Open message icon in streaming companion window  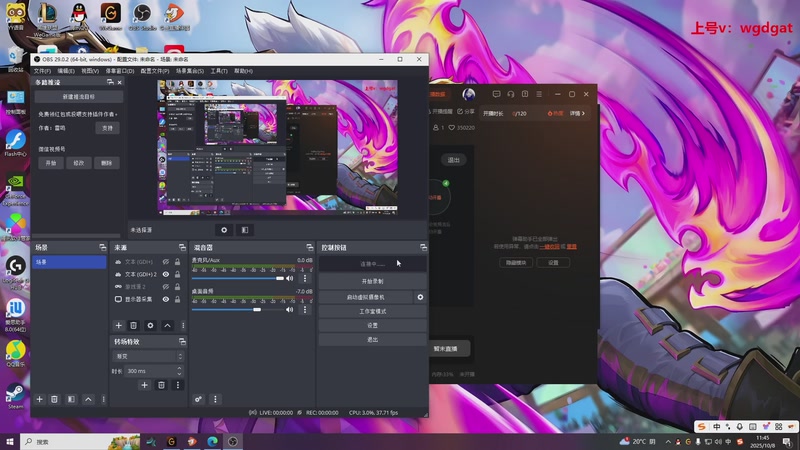(496, 94)
